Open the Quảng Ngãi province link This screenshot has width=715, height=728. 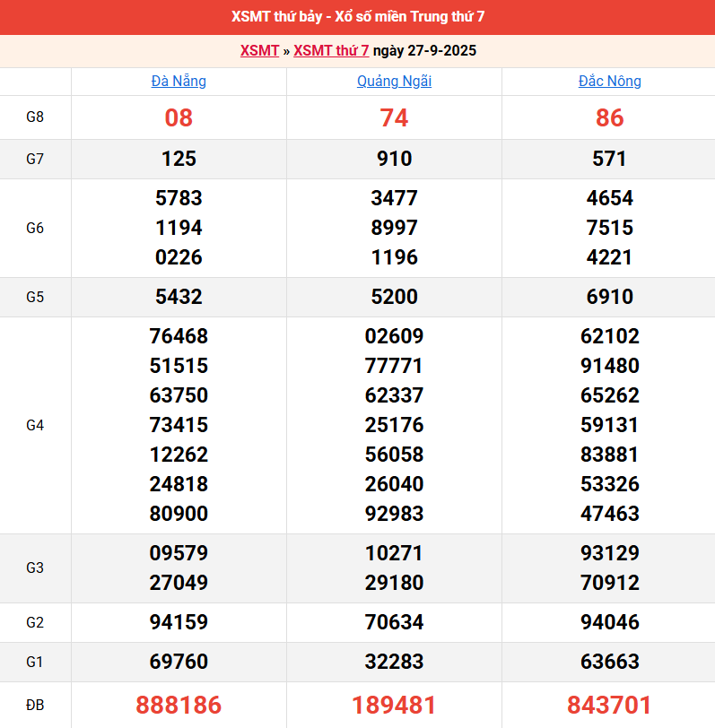click(x=394, y=82)
